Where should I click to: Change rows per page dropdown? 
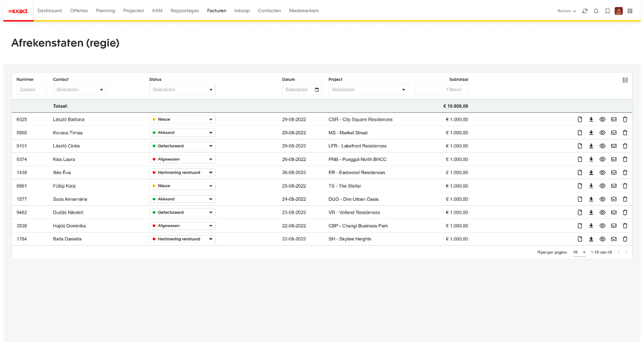[x=579, y=253]
